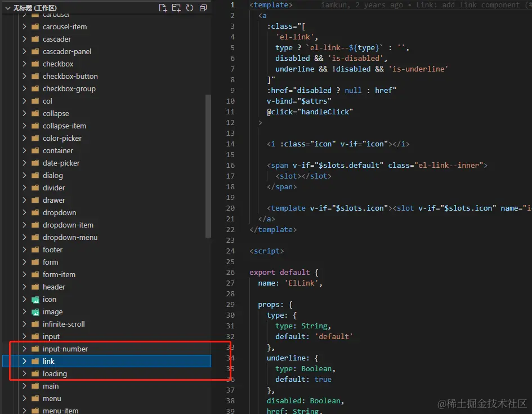
Task: Expand the checkbox-button folder chevron
Action: click(x=24, y=76)
